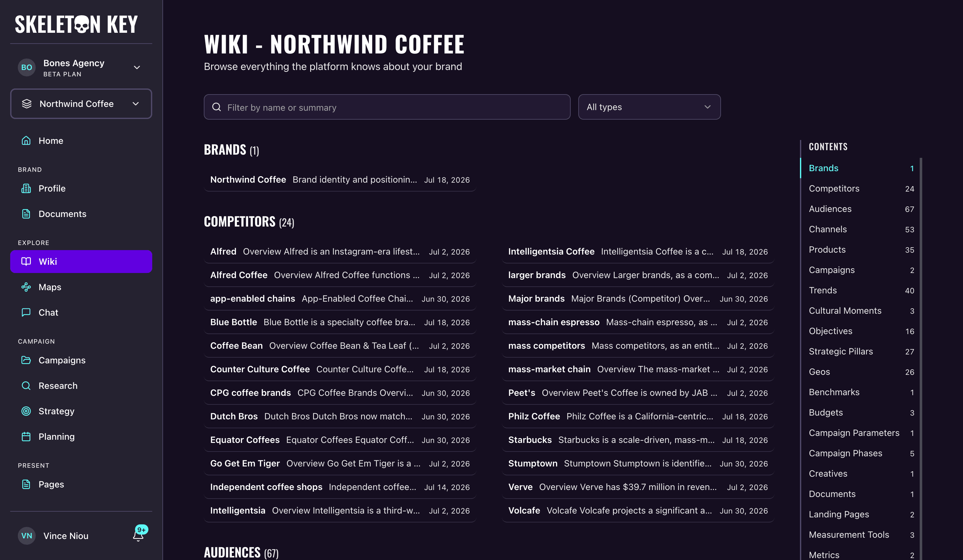
Task: Click the Strategy target icon
Action: (x=26, y=411)
